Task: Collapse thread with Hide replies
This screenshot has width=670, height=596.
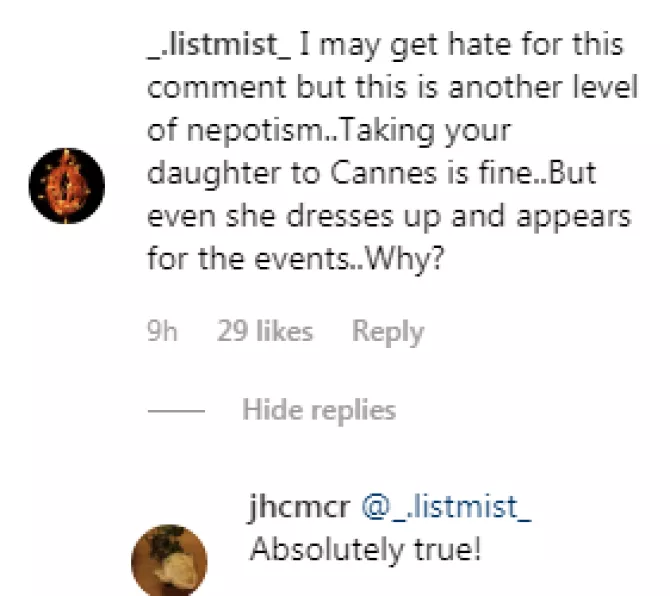Action: coord(319,410)
